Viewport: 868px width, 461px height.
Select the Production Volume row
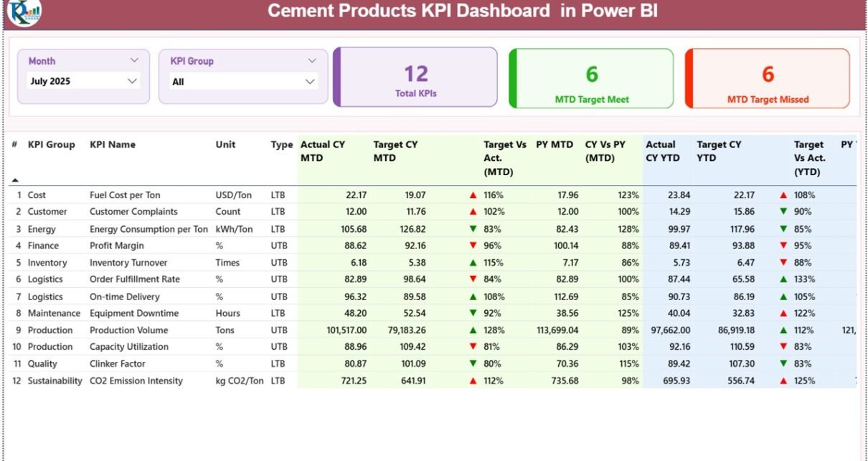128,330
